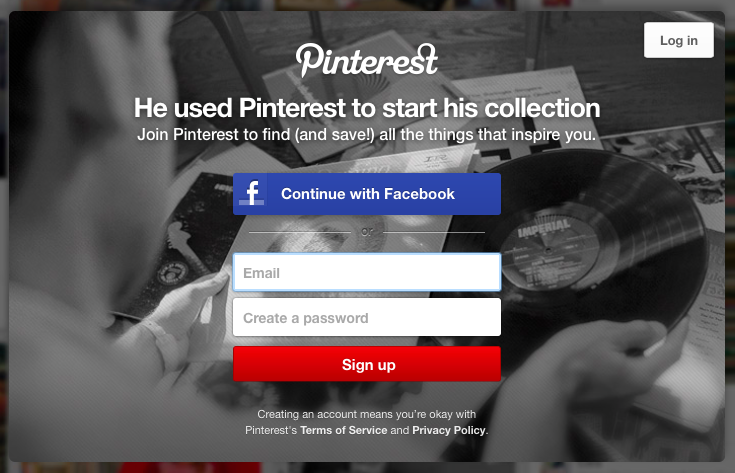Screen dimensions: 735x473
Task: Select Continue with Facebook label
Action: point(368,194)
